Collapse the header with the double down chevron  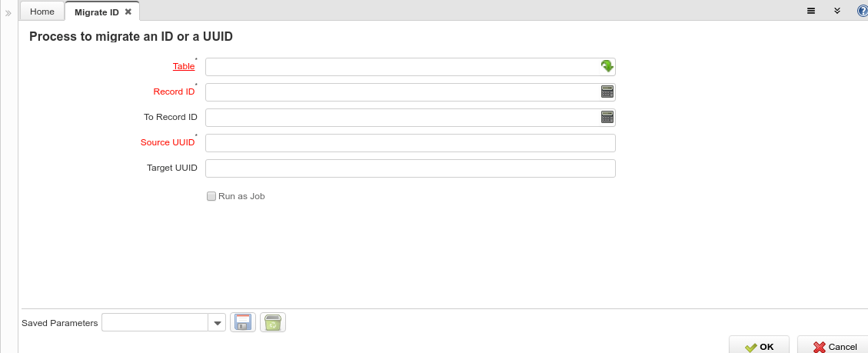[837, 11]
